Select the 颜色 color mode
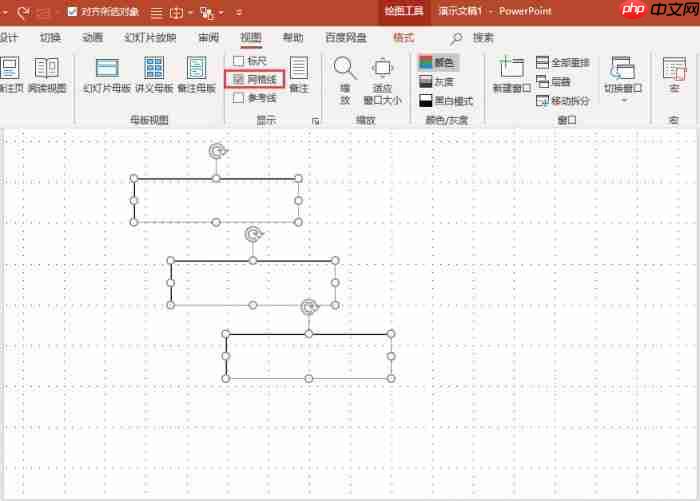Image resolution: width=700 pixels, height=501 pixels. (438, 63)
